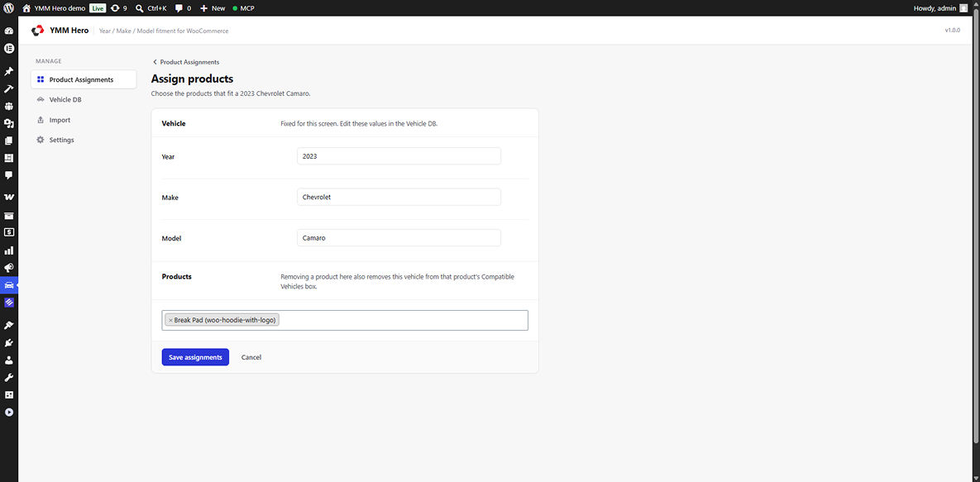This screenshot has height=482, width=980.
Task: Open the speech bubble Comments icon in sidebar
Action: (9, 175)
